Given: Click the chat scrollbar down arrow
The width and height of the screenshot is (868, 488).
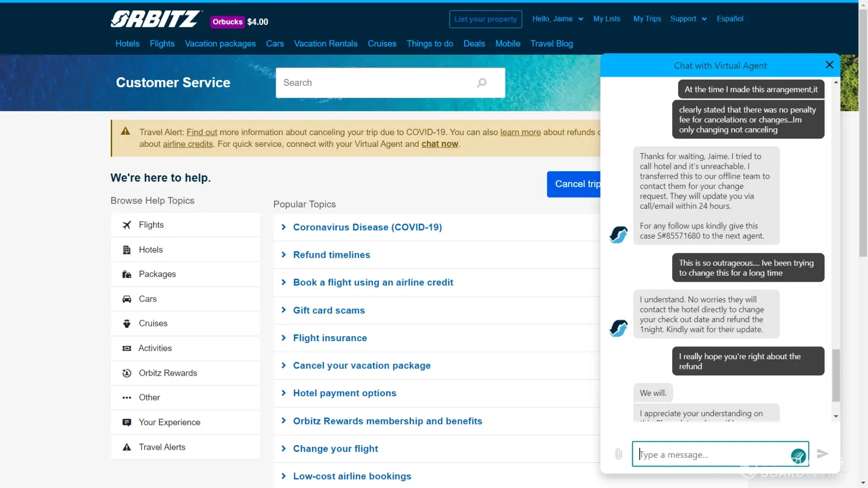Looking at the screenshot, I should coord(836,416).
